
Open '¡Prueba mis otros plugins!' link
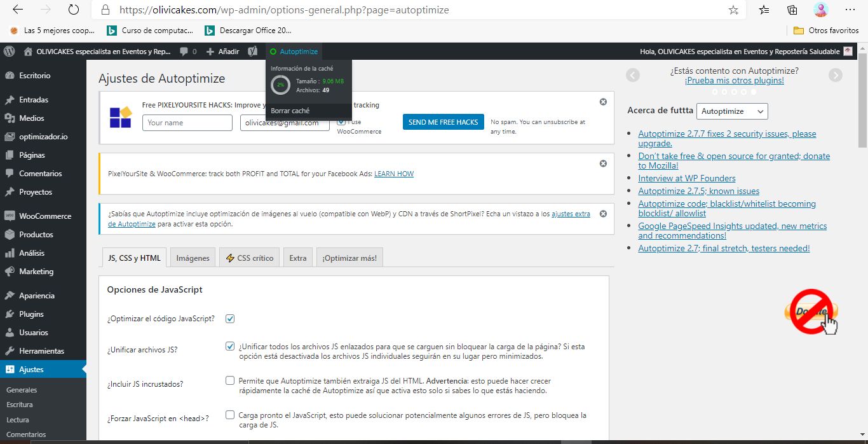[735, 81]
